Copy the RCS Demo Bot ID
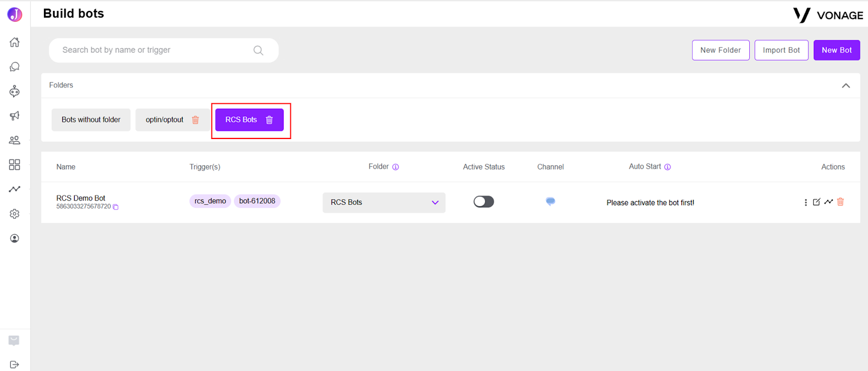Viewport: 868px width, 371px height. 116,207
